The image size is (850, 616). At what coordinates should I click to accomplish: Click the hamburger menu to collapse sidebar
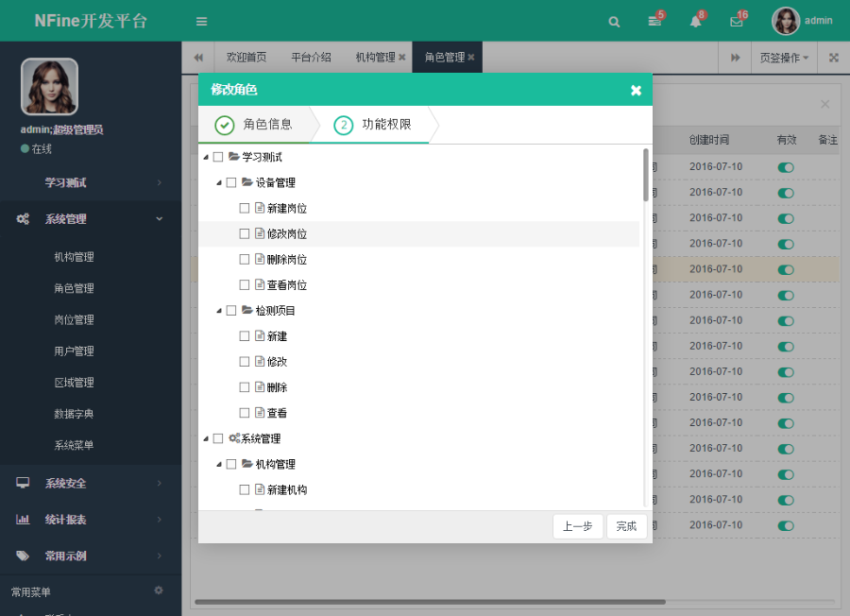point(201,21)
